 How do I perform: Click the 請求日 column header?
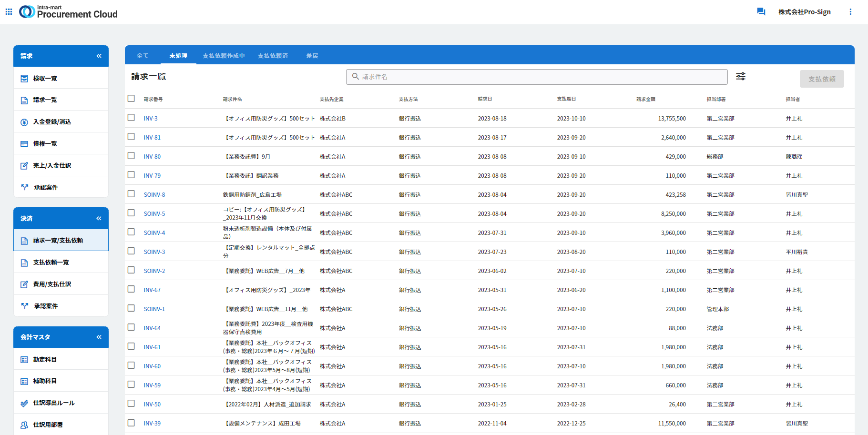[485, 99]
